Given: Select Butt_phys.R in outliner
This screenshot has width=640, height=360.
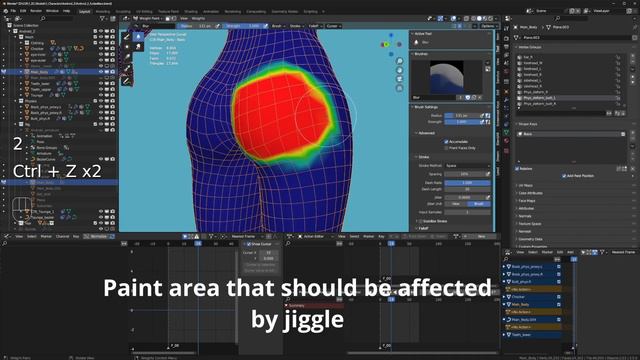Looking at the screenshot, I should tap(41, 118).
